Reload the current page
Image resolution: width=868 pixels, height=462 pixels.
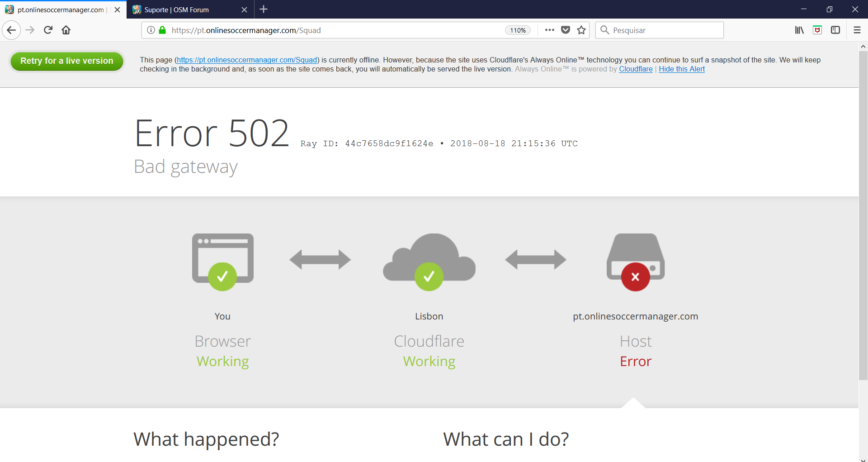pos(48,30)
